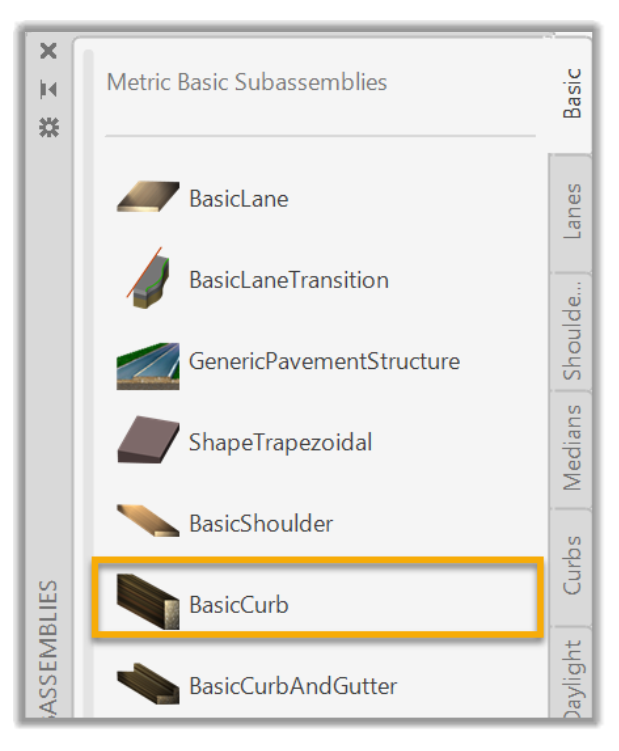
Task: Click the GenericPavementStructure icon
Action: point(148,362)
